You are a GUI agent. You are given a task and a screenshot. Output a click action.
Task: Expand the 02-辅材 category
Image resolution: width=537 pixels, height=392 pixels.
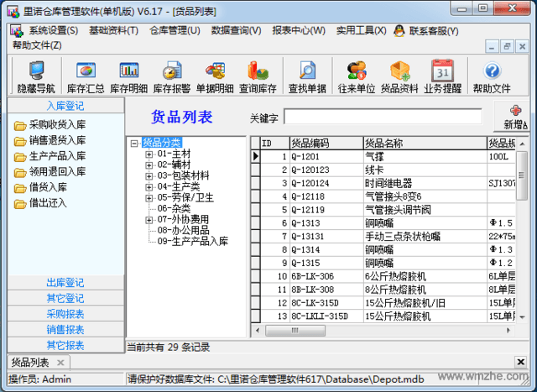point(149,165)
